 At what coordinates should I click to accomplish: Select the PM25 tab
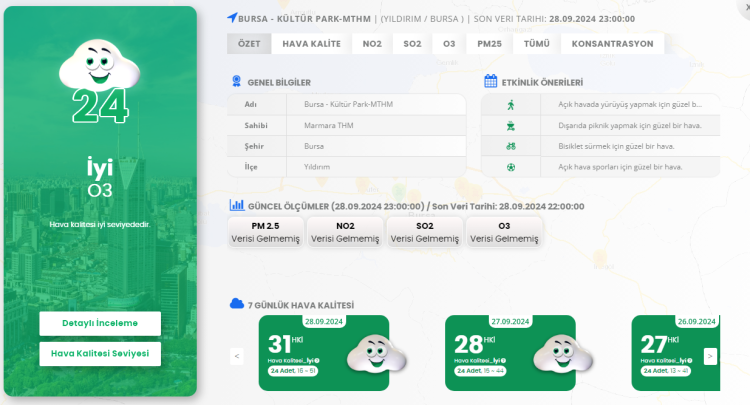click(489, 44)
